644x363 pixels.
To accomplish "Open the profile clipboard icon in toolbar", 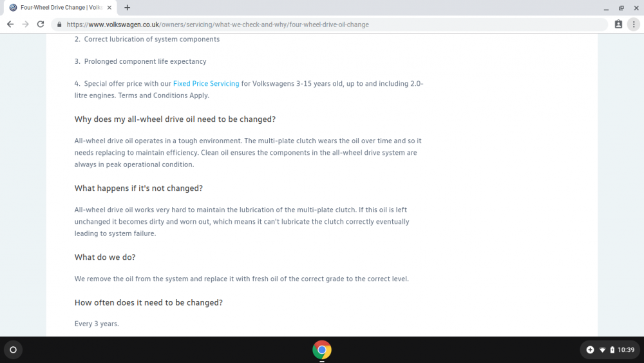I will point(618,25).
